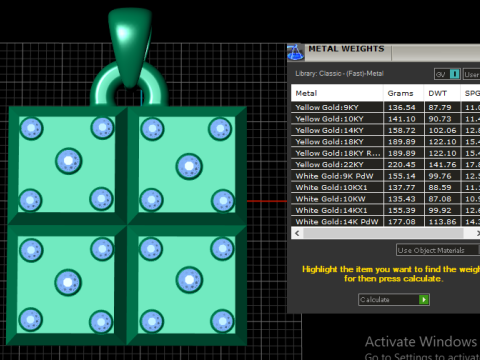Viewport: 480px width, 360px height.
Task: Click the Library: Classic - (Fast)-Metal label
Action: [339, 73]
